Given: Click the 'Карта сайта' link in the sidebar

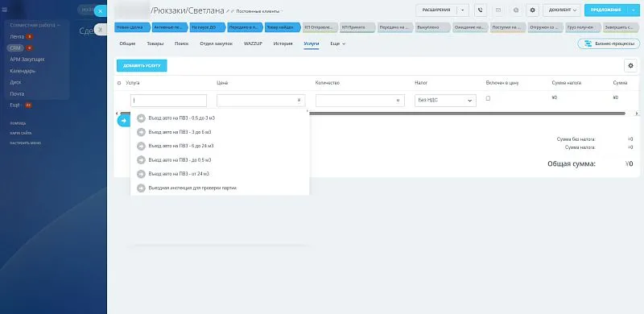Looking at the screenshot, I should pyautogui.click(x=21, y=133).
